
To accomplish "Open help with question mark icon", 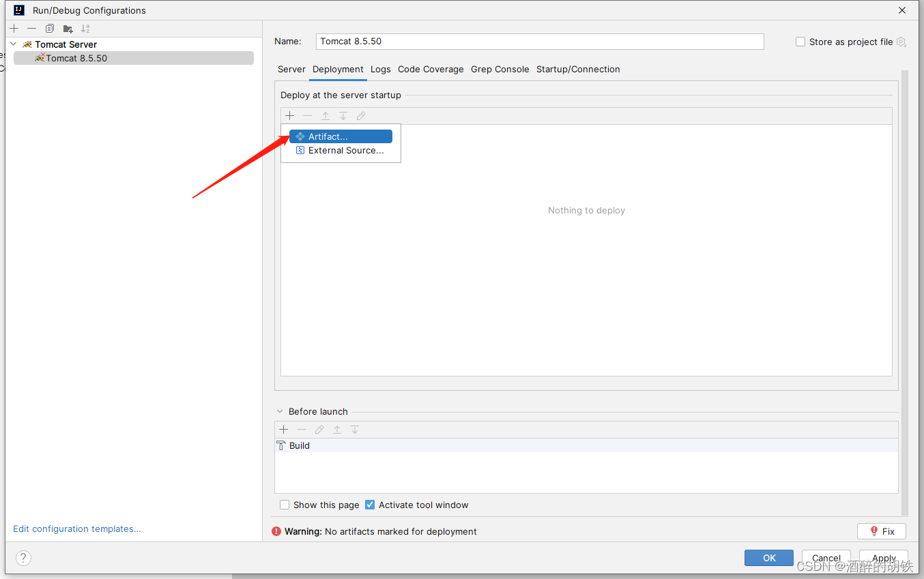I will [23, 558].
